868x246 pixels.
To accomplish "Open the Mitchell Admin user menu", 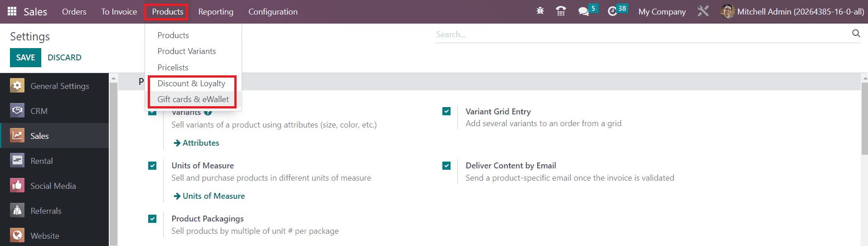I will [792, 12].
